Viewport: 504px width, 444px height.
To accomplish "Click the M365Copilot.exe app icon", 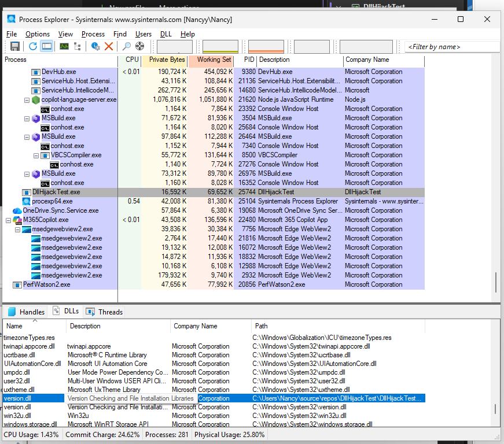I will pos(17,220).
